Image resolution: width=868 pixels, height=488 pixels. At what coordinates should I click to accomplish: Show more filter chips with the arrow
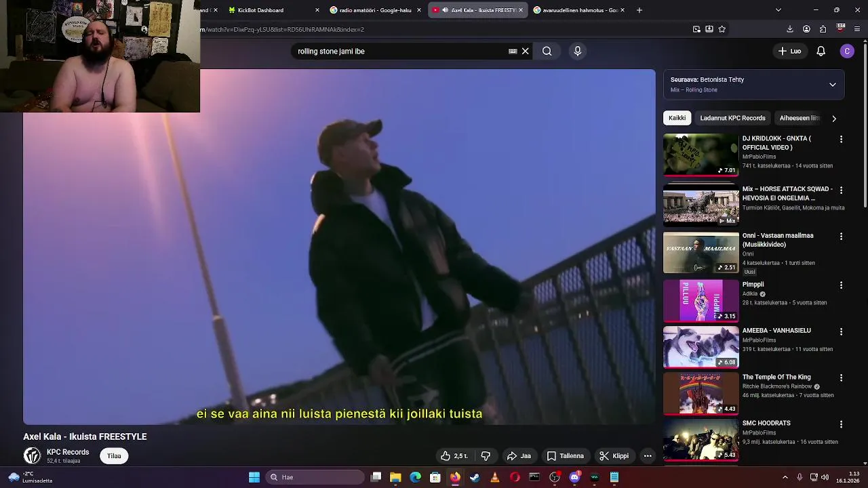[833, 118]
